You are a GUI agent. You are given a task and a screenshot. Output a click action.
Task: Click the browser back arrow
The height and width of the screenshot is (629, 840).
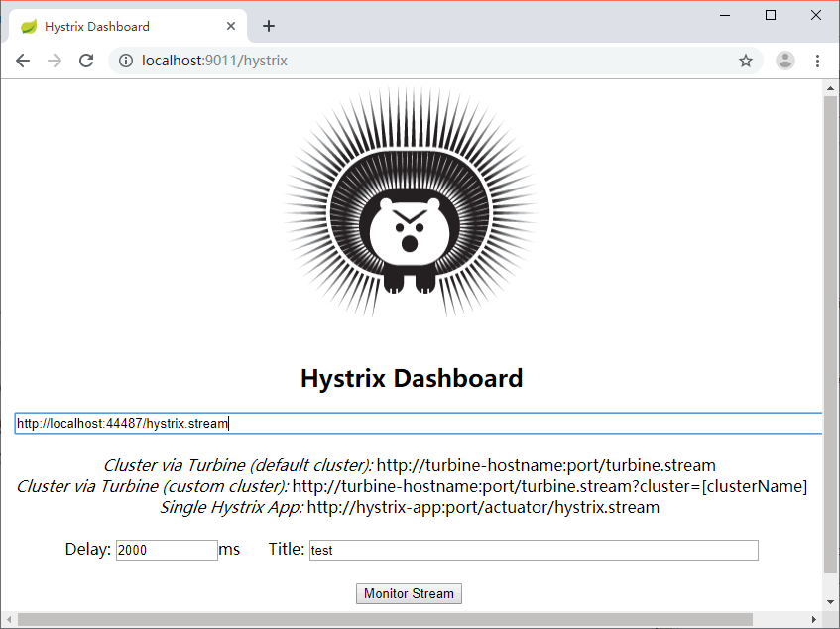[x=23, y=61]
